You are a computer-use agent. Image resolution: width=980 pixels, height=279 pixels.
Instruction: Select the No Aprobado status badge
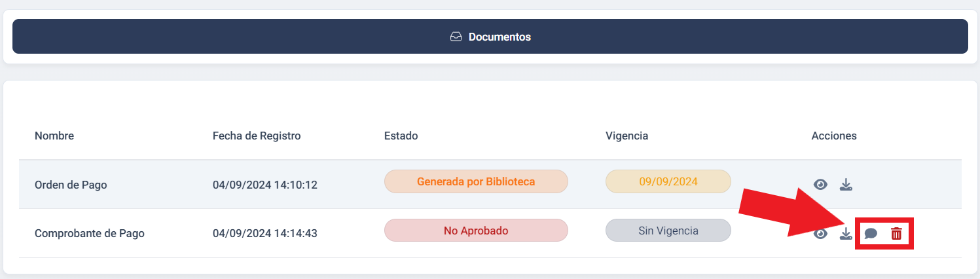coord(476,231)
